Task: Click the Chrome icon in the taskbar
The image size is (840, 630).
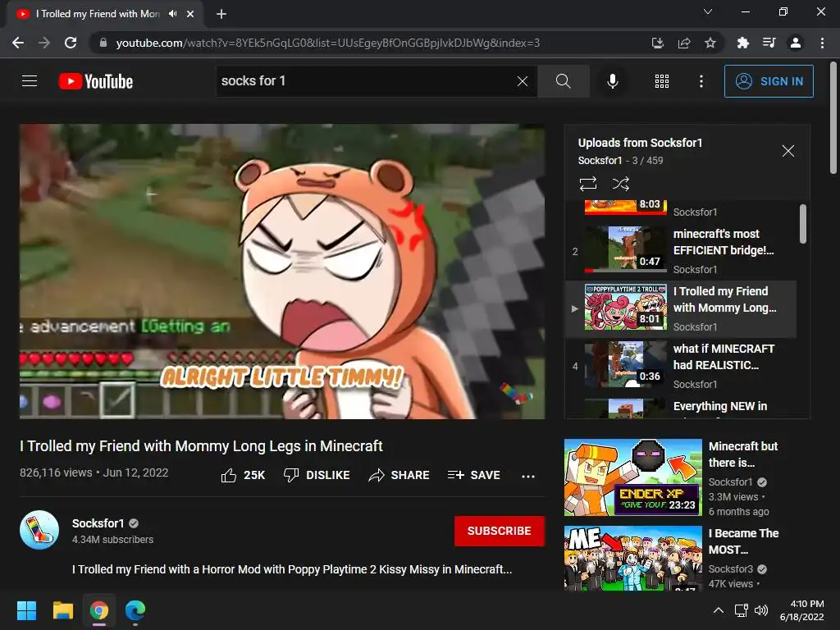Action: point(99,610)
